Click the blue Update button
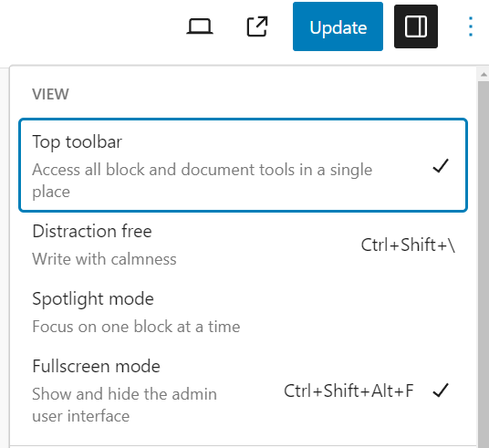Viewport: 489px width, 448px height. tap(338, 26)
